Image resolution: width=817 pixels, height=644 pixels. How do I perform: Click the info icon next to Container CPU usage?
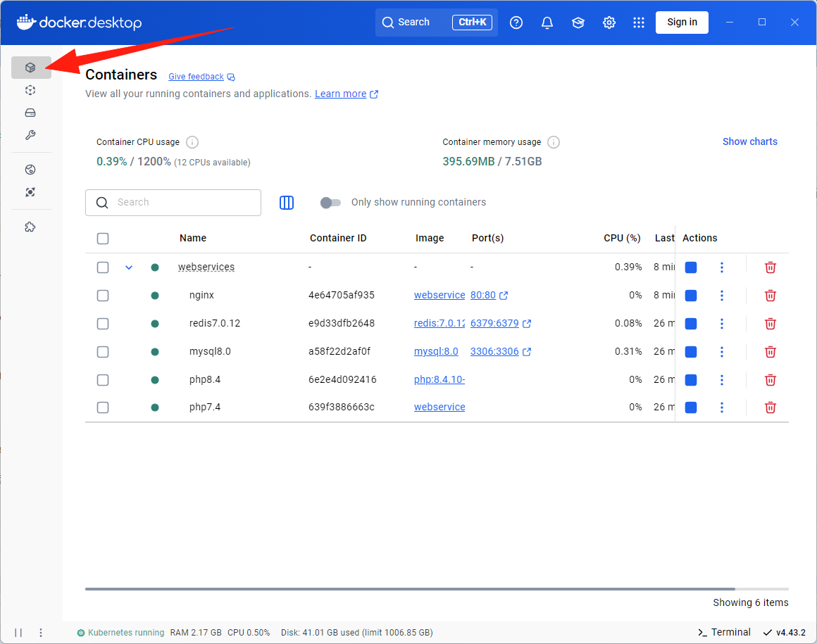(192, 142)
